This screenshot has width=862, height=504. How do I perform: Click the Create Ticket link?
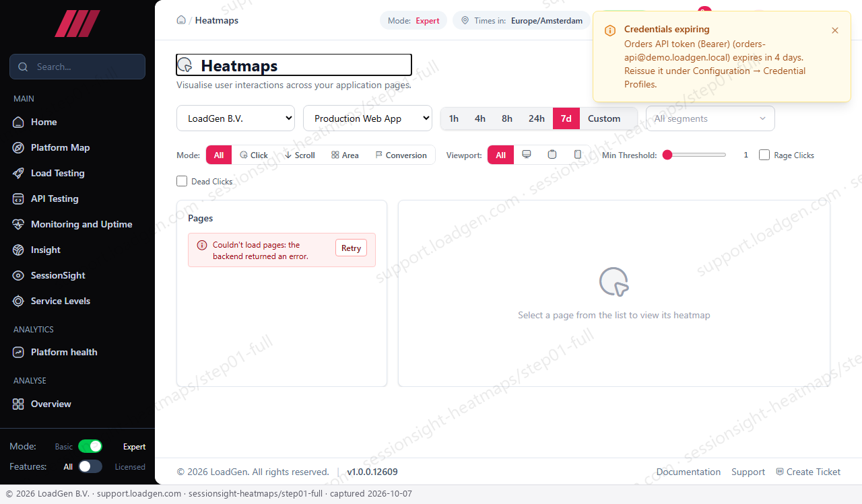click(808, 472)
